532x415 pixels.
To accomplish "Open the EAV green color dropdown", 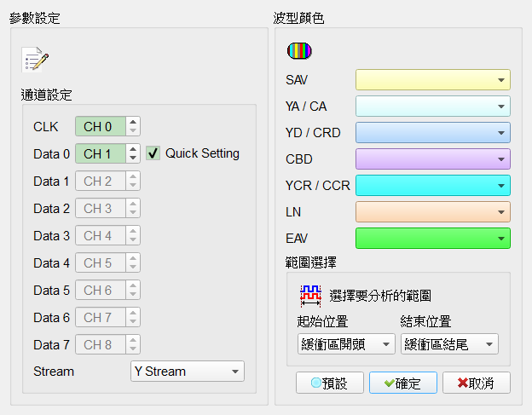I will point(433,239).
